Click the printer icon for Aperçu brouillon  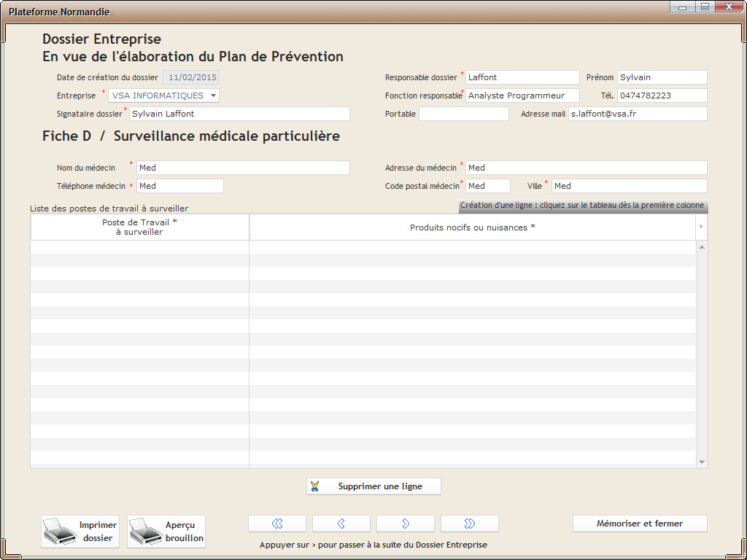pyautogui.click(x=145, y=532)
